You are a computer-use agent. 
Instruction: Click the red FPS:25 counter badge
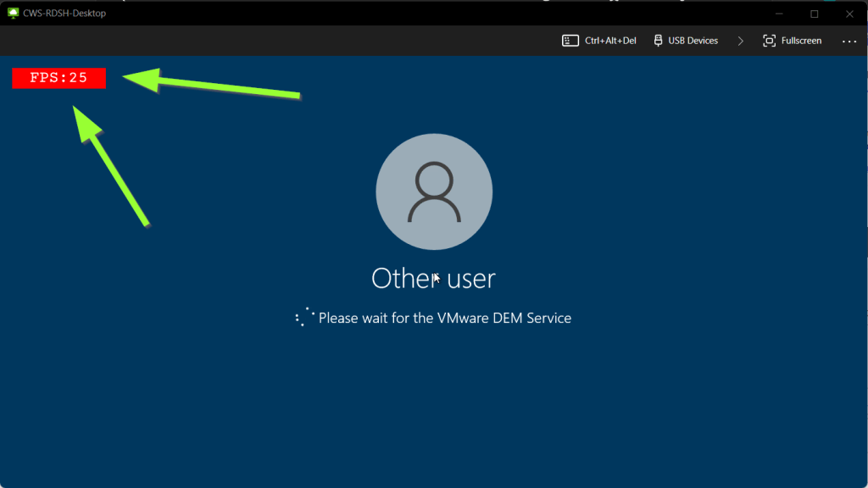coord(58,78)
